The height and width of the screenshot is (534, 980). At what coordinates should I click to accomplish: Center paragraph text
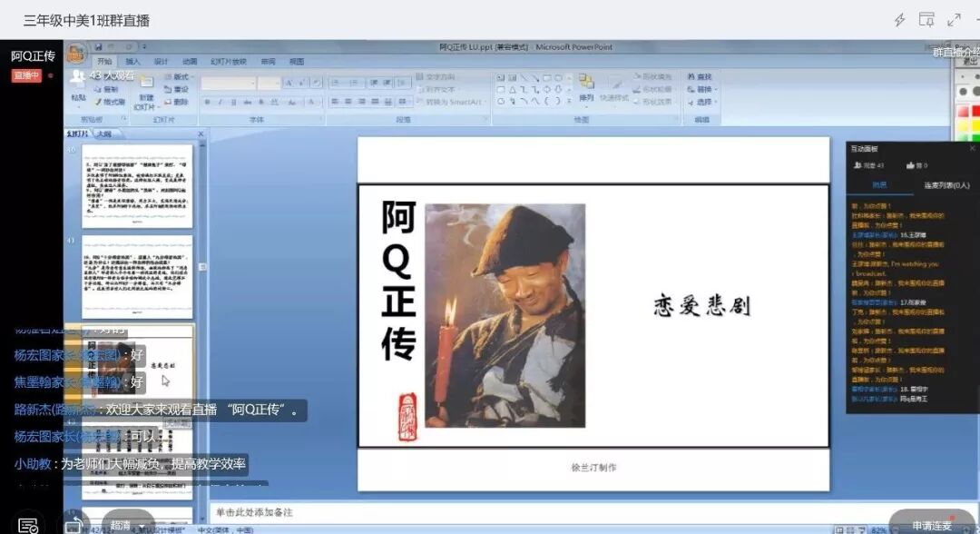click(348, 102)
